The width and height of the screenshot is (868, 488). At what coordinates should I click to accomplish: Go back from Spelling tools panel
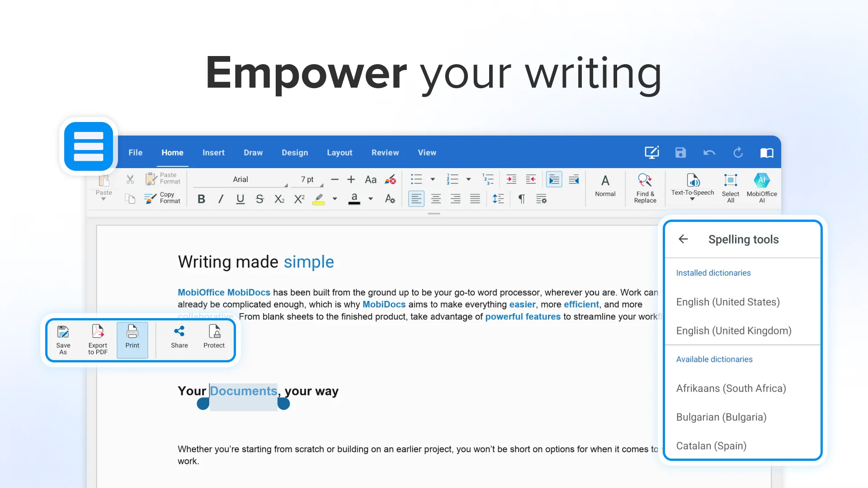(683, 239)
